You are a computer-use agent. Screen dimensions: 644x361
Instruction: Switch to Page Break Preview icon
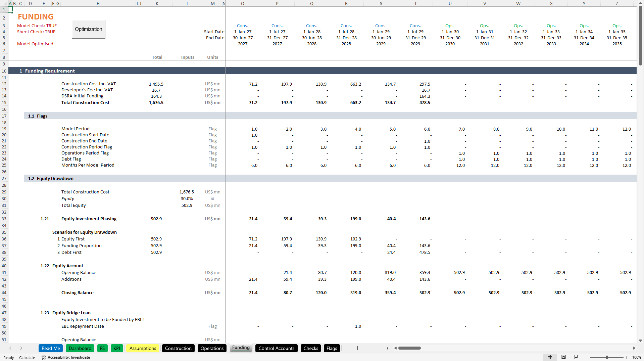577,357
